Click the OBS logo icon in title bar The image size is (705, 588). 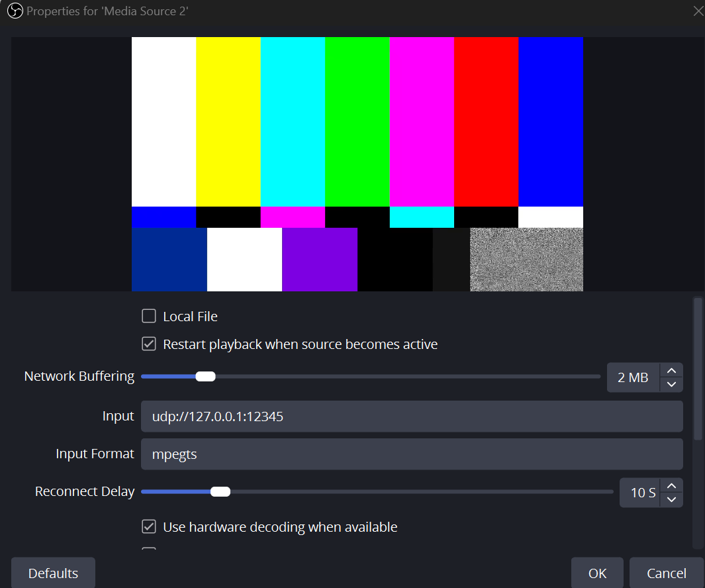point(15,11)
